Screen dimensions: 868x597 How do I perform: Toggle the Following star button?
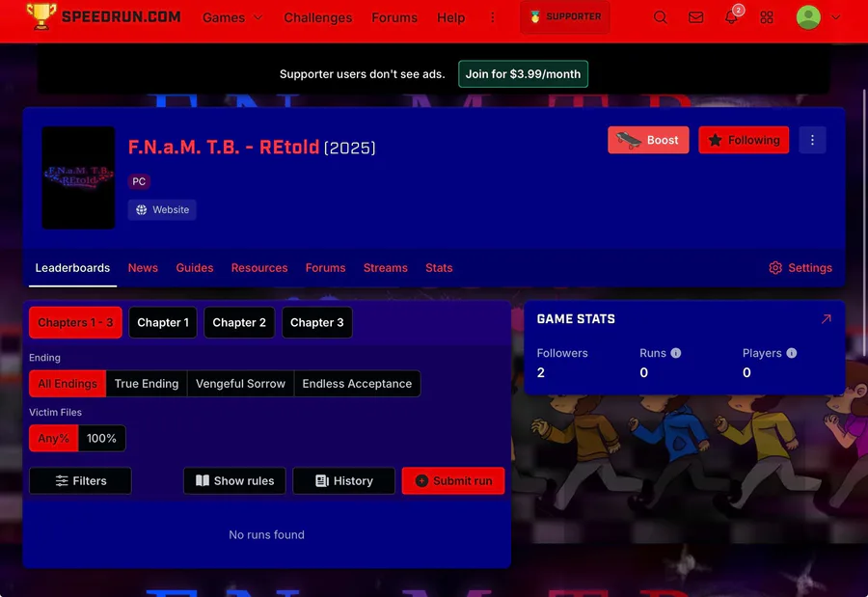tap(744, 140)
